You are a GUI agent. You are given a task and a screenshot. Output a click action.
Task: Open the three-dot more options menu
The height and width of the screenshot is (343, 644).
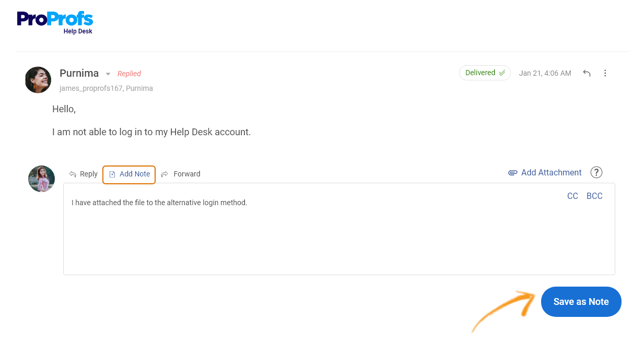coord(605,73)
